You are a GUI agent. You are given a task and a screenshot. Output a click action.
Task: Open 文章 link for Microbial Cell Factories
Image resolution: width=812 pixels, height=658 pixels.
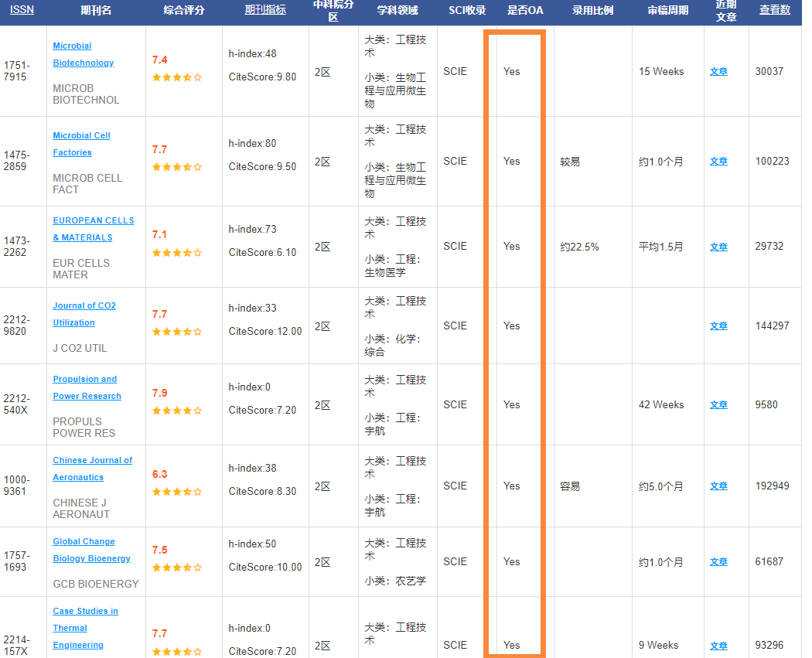pos(718,162)
